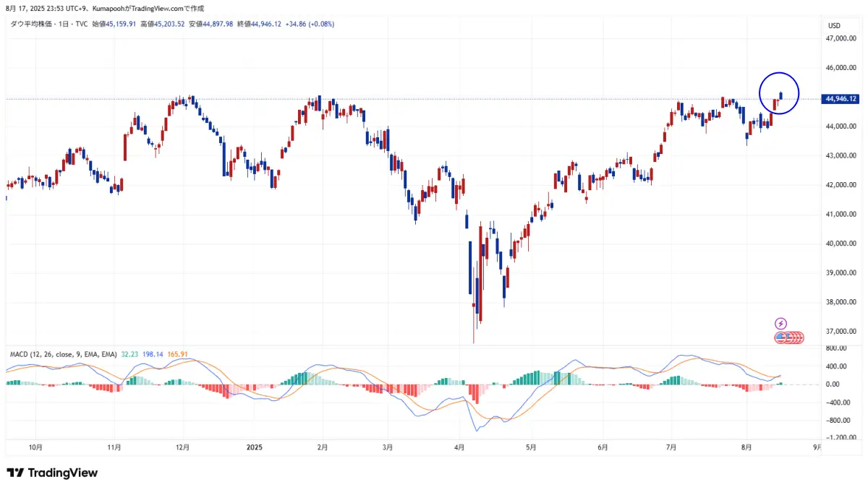Screen dimensions: 868x490
Task: Click the USD currency label on price axis
Action: [x=834, y=26]
